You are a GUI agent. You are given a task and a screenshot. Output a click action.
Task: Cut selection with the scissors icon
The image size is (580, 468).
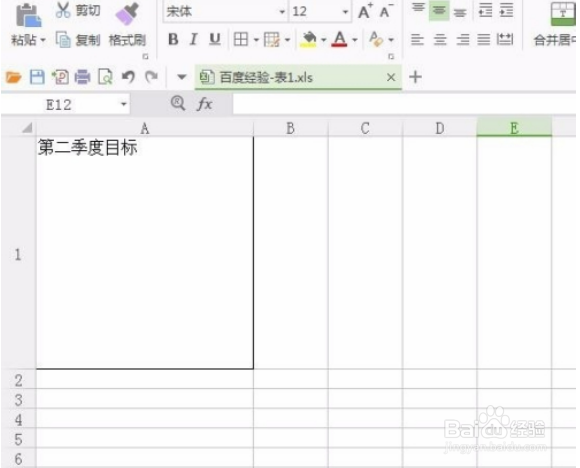(x=63, y=10)
